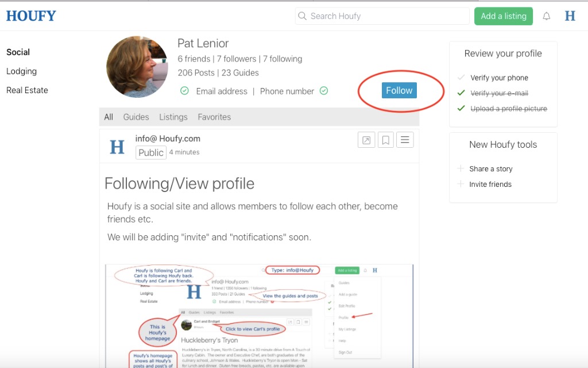The image size is (588, 368).
Task: Click the Phone number verified checkmark icon
Action: (324, 90)
